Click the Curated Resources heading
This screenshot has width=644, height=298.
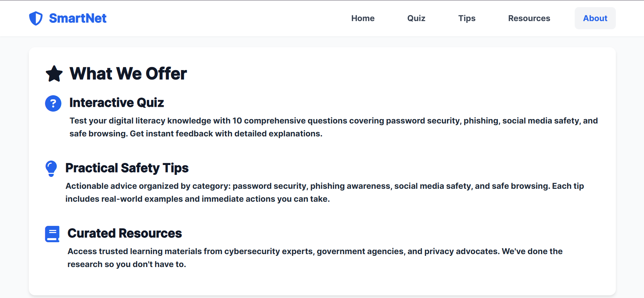(125, 233)
